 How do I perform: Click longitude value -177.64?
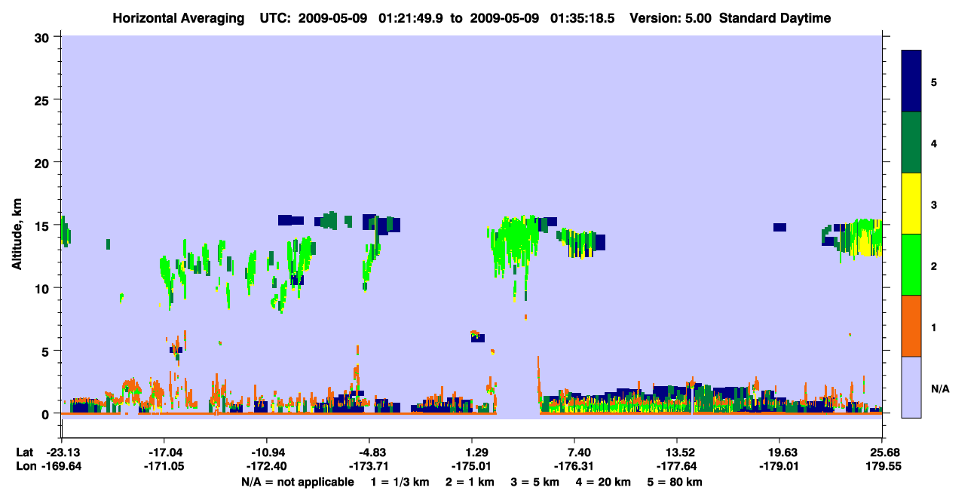coord(677,467)
